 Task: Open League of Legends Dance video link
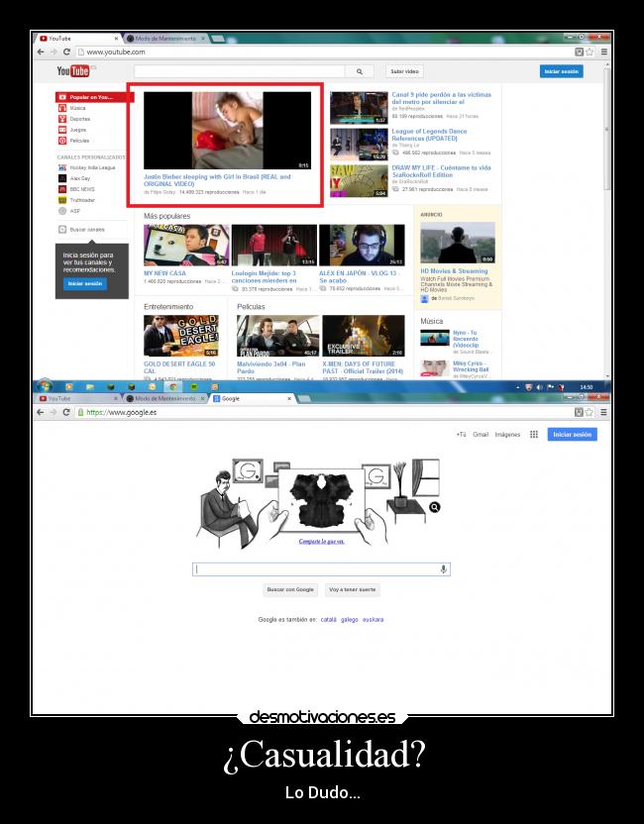click(x=429, y=135)
